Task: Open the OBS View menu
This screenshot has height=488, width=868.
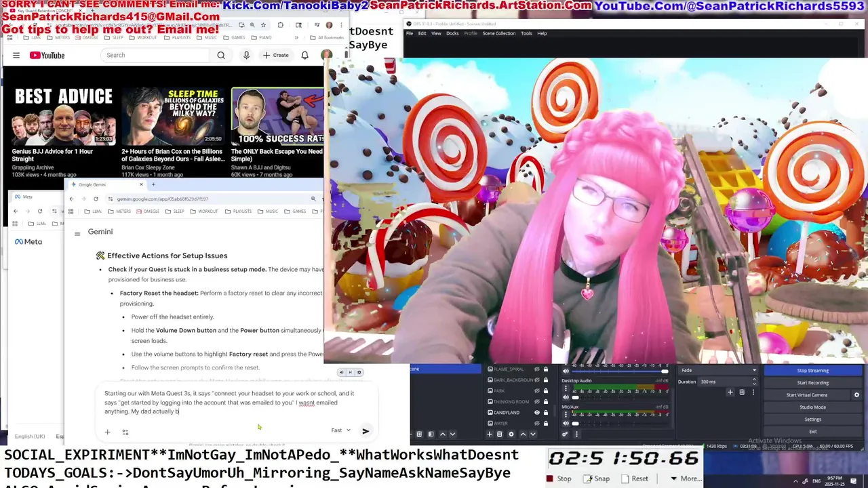Action: (436, 33)
